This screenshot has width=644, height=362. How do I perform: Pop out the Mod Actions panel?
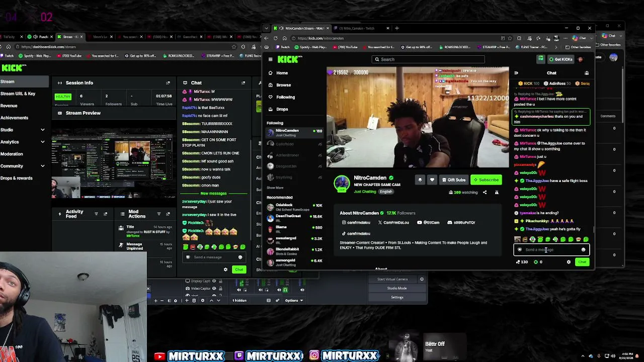[x=168, y=214]
